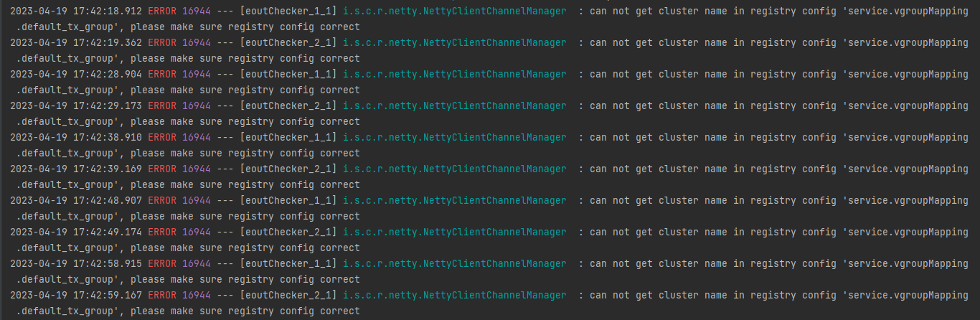The image size is (980, 320).
Task: Click the ERROR label on the 17:42:49.174 line
Action: [161, 232]
